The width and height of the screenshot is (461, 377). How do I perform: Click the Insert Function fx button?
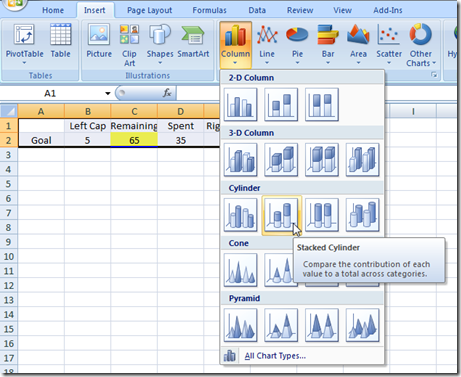(x=167, y=93)
